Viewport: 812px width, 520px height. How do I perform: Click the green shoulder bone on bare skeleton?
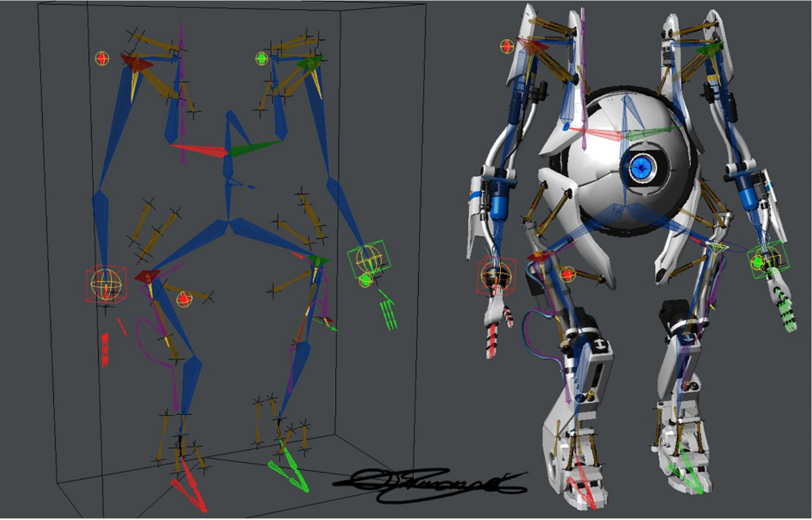[311, 63]
